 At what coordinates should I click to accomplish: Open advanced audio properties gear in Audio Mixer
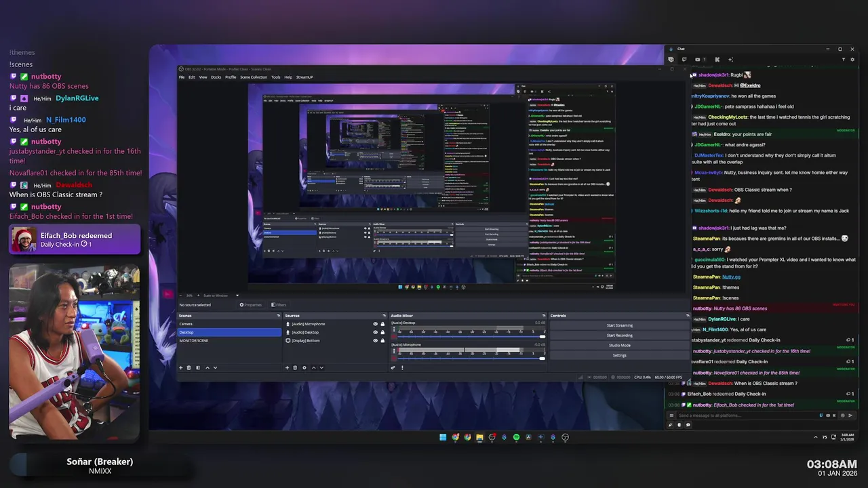click(x=393, y=367)
